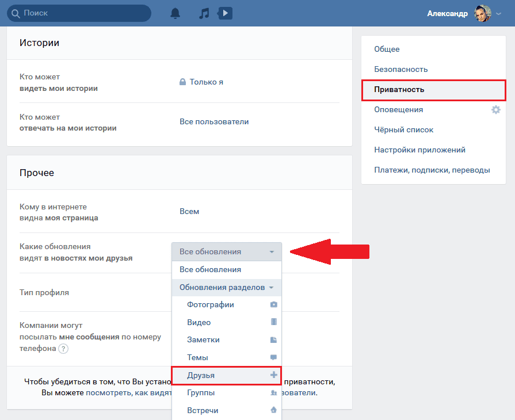Open Платежи, подписки, переводы tab
This screenshot has width=515, height=420.
[433, 170]
